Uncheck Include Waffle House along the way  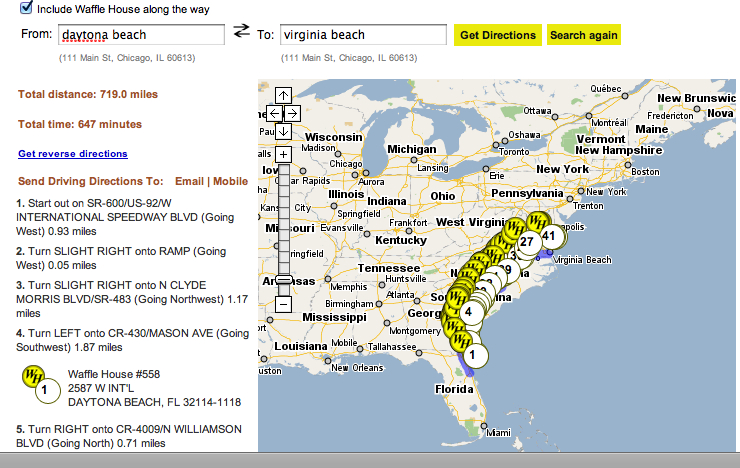tap(26, 7)
